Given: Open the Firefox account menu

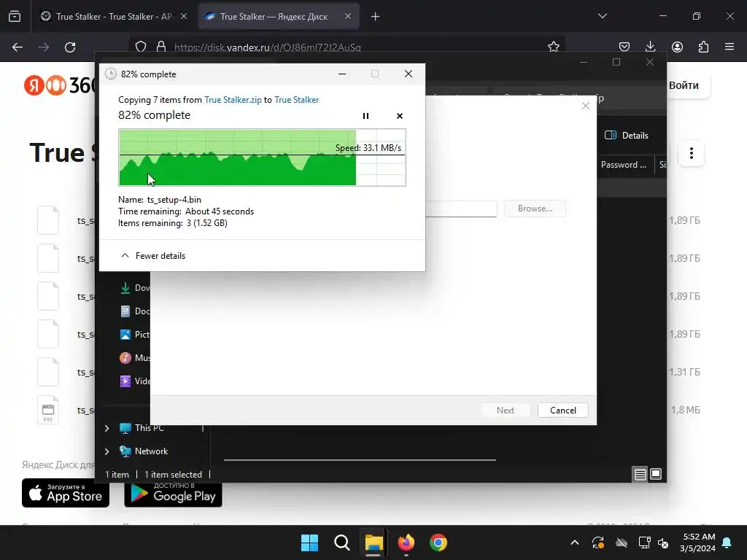Looking at the screenshot, I should tap(677, 47).
